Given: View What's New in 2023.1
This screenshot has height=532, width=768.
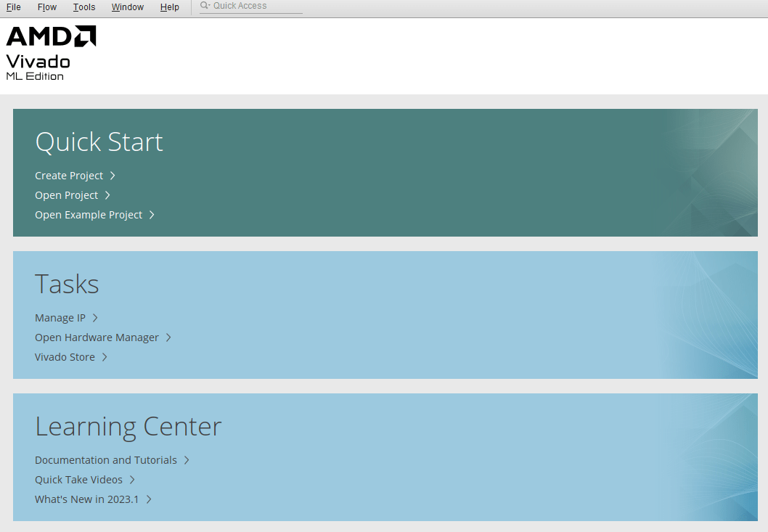Looking at the screenshot, I should click(x=86, y=499).
